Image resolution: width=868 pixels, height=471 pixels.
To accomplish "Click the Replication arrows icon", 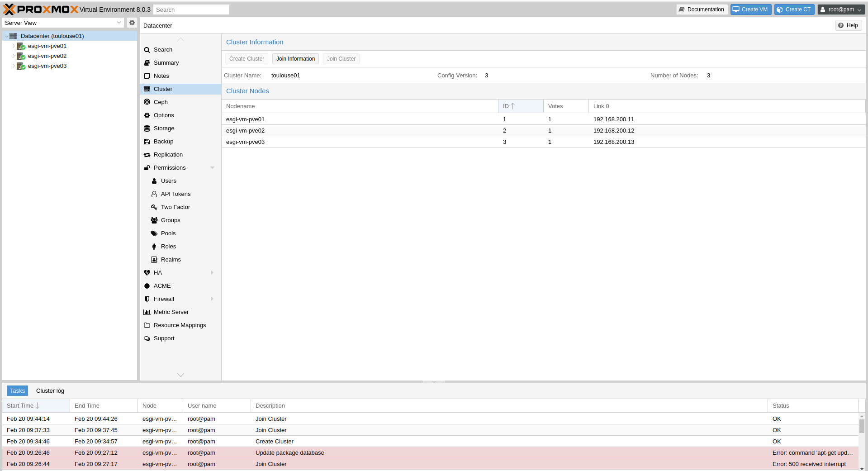I will tap(147, 155).
